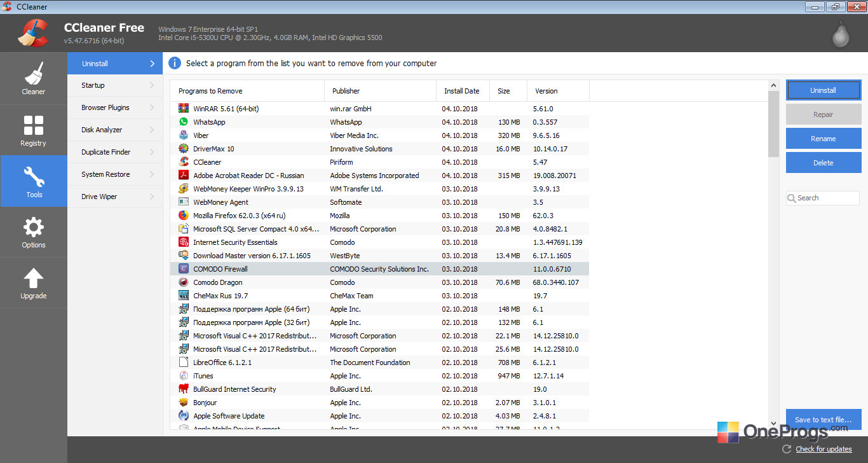This screenshot has width=868, height=463.
Task: Select the Microsoft SQL Server Compact 4.0 row
Action: point(379,229)
